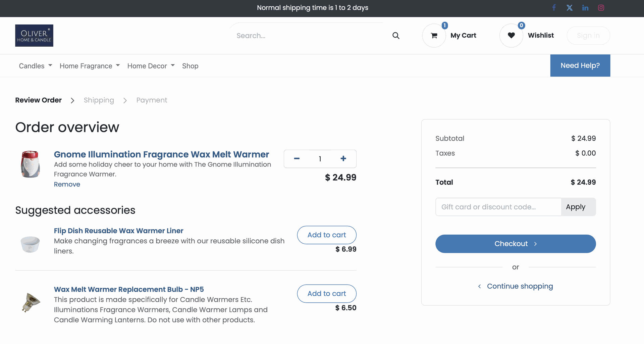This screenshot has width=644, height=344.
Task: Select the Shipping step in breadcrumb
Action: 99,100
